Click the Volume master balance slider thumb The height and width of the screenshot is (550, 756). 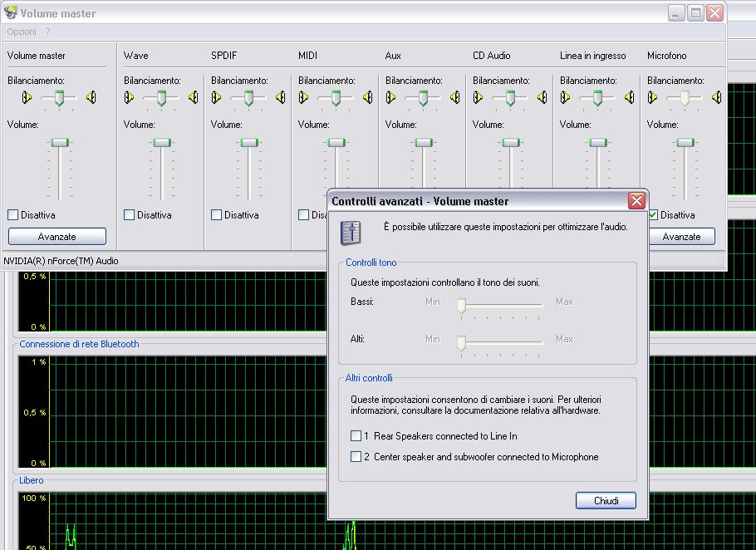click(59, 97)
